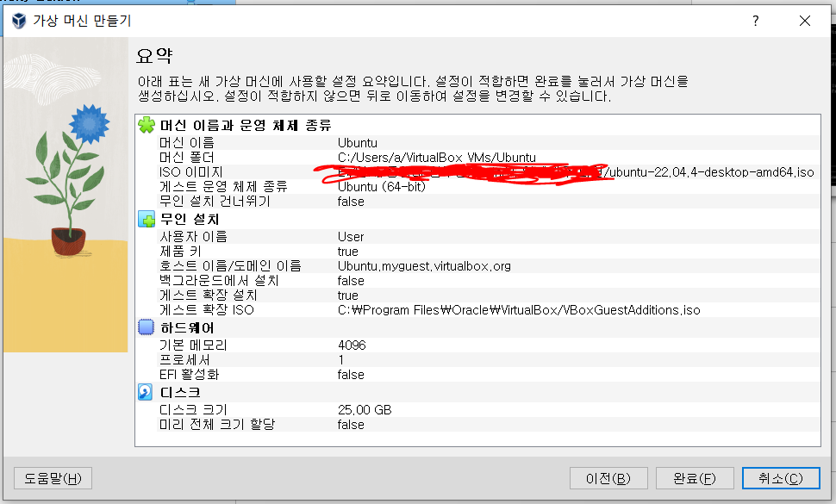Click the 제품 키 row label

coord(180,252)
